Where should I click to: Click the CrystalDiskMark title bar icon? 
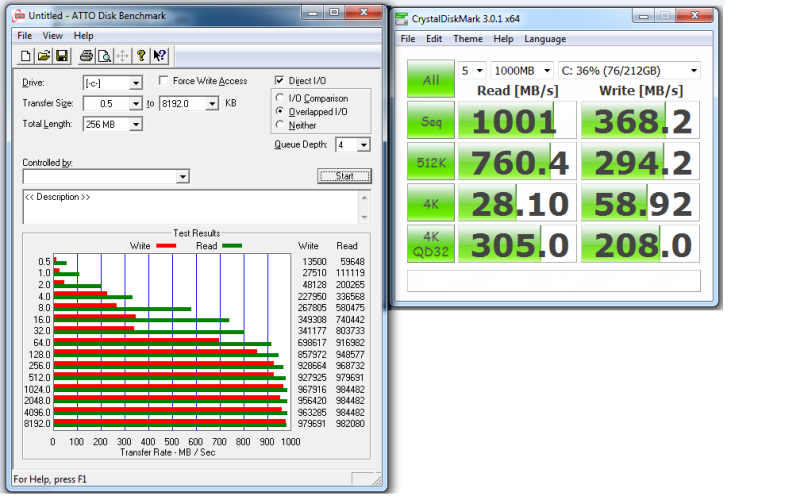pos(402,19)
